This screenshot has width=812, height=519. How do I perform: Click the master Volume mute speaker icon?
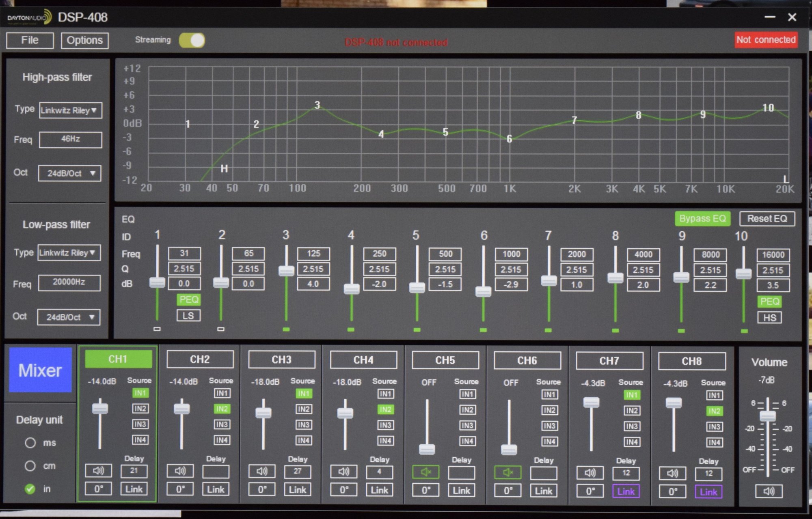pos(769,491)
